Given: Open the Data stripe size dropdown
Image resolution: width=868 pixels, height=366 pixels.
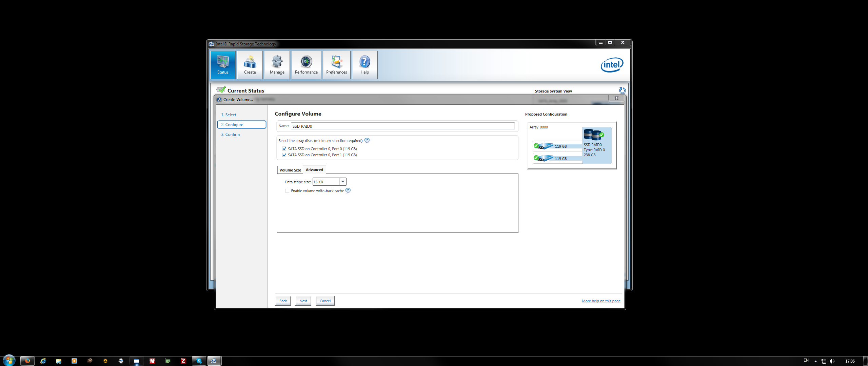Looking at the screenshot, I should (343, 182).
